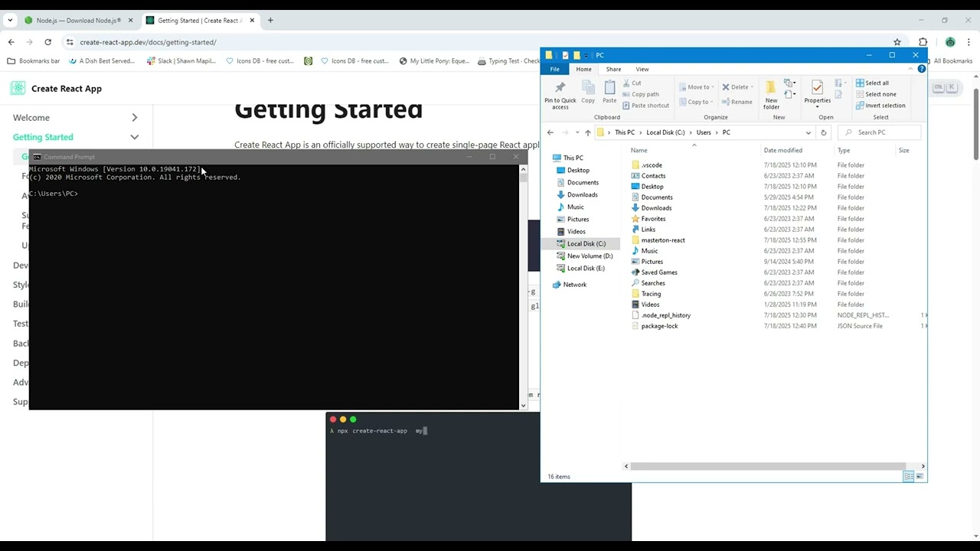Click Command Prompt vertical scrollbar

pos(523,177)
